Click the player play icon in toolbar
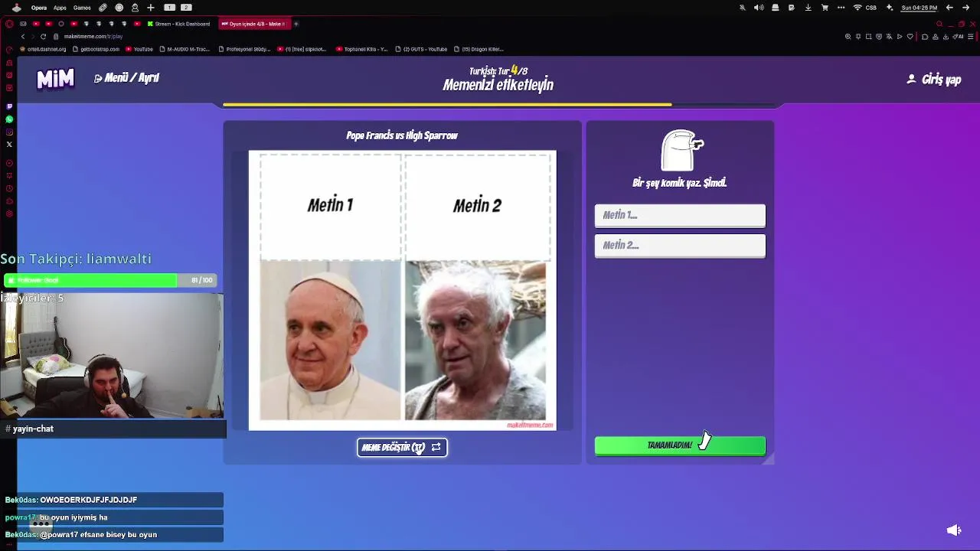This screenshot has height=551, width=980. [x=899, y=37]
